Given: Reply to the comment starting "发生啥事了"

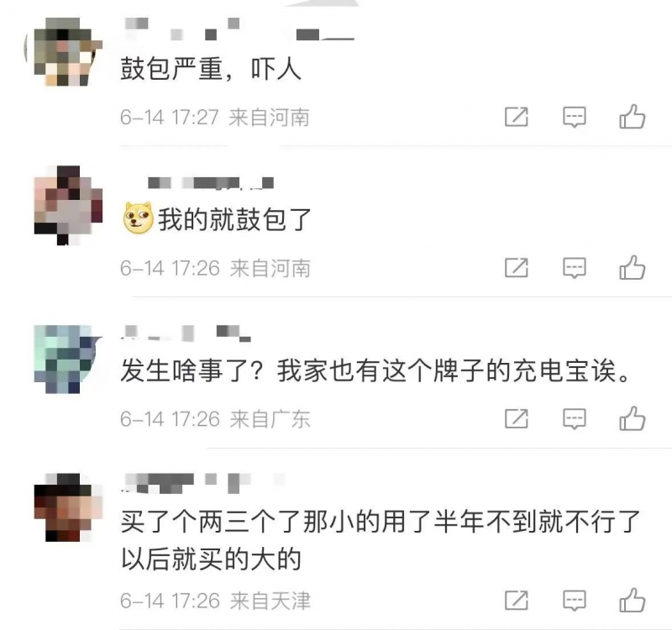Looking at the screenshot, I should [x=575, y=418].
